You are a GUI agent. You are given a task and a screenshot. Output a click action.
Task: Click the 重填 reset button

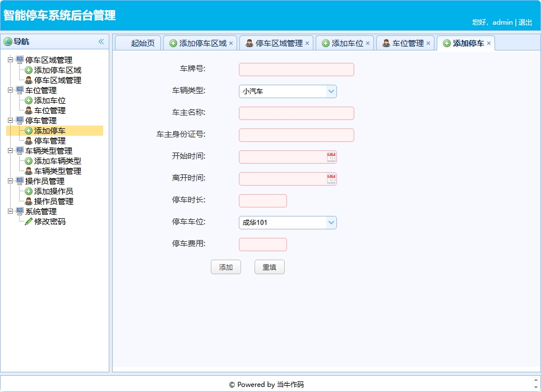point(269,267)
